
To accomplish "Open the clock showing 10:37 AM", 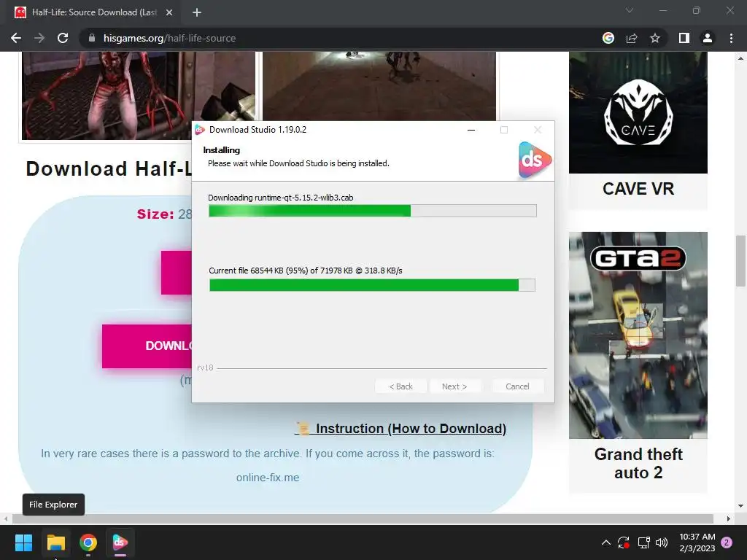I will (697, 542).
